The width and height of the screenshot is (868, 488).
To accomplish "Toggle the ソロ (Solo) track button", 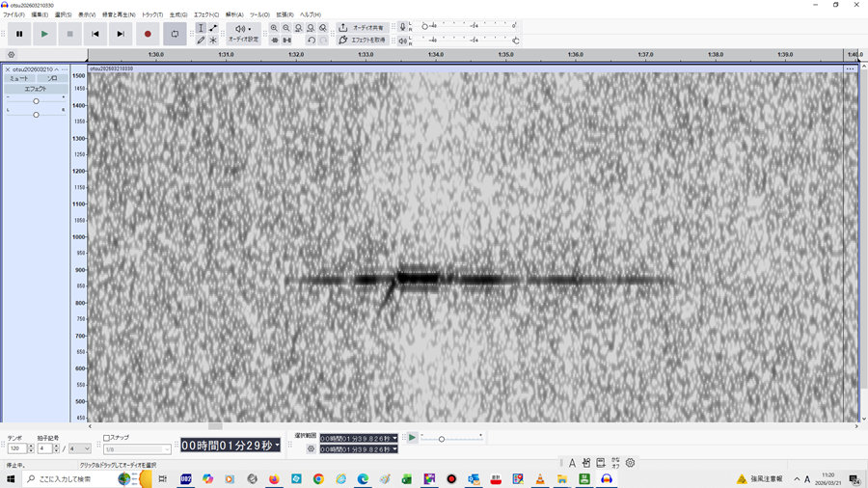I will coord(52,78).
